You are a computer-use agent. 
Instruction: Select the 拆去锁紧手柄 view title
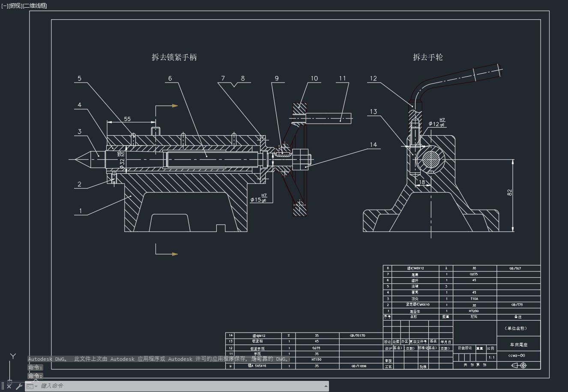pyautogui.click(x=174, y=57)
